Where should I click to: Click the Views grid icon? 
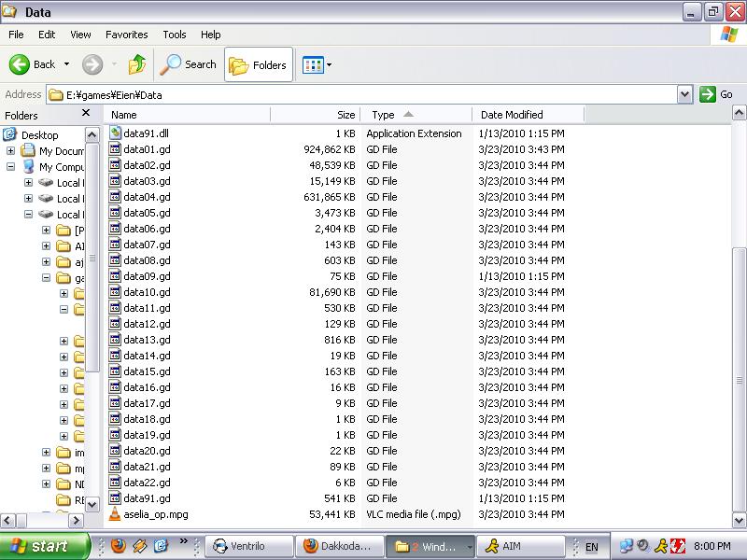click(x=313, y=64)
